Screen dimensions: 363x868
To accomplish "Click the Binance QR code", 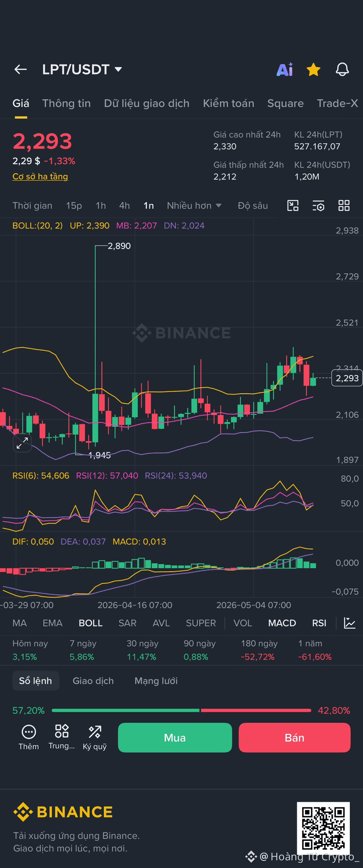I will (323, 828).
